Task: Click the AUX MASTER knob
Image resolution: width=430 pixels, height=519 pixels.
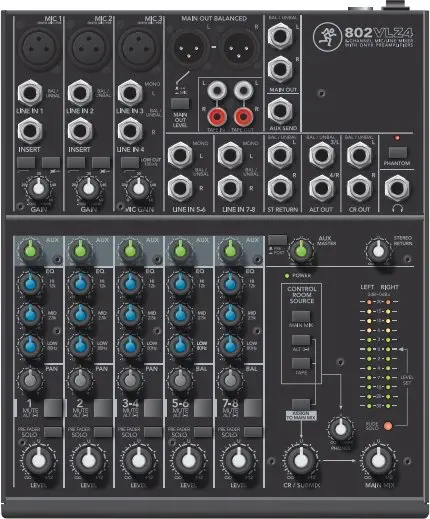Action: (x=301, y=251)
